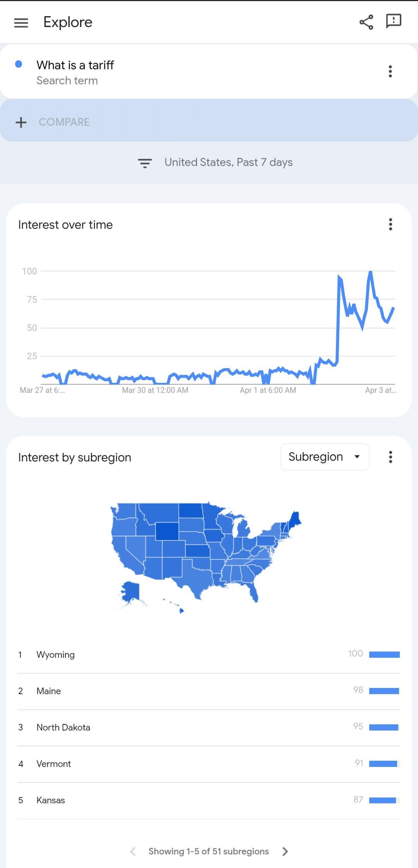This screenshot has width=418, height=868.
Task: Expand the Subregion dropdown
Action: point(325,457)
